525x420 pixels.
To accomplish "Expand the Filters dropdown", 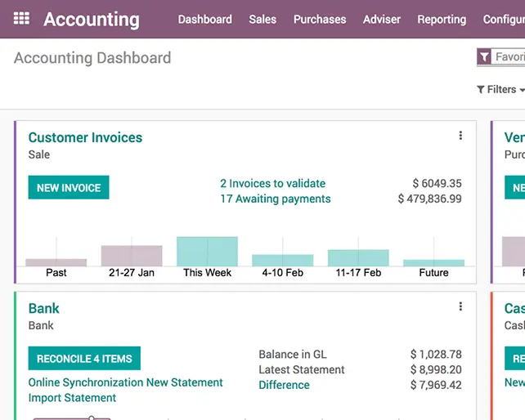I will pos(500,89).
